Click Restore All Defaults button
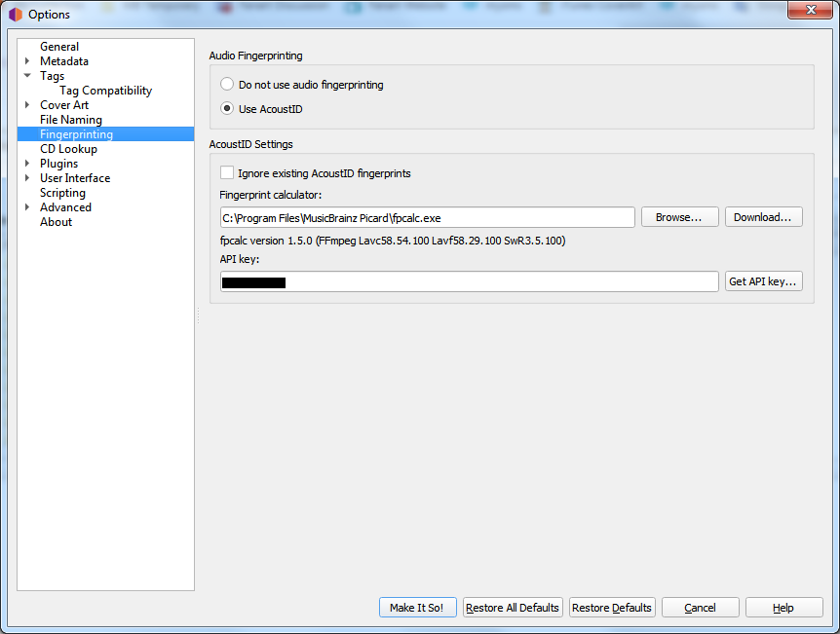The image size is (840, 634). (x=513, y=608)
